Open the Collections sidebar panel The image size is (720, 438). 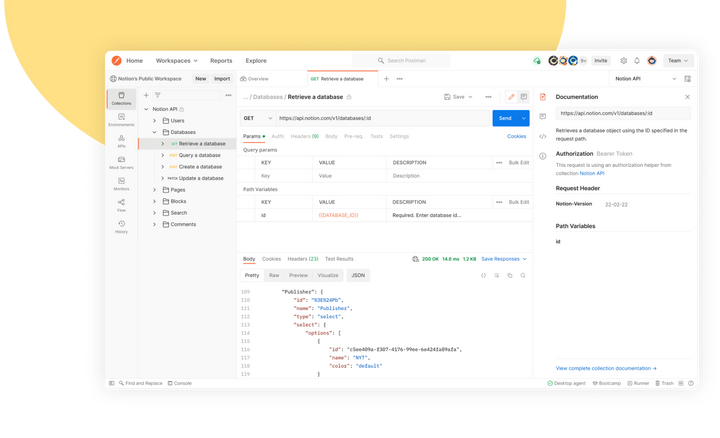coord(121,98)
